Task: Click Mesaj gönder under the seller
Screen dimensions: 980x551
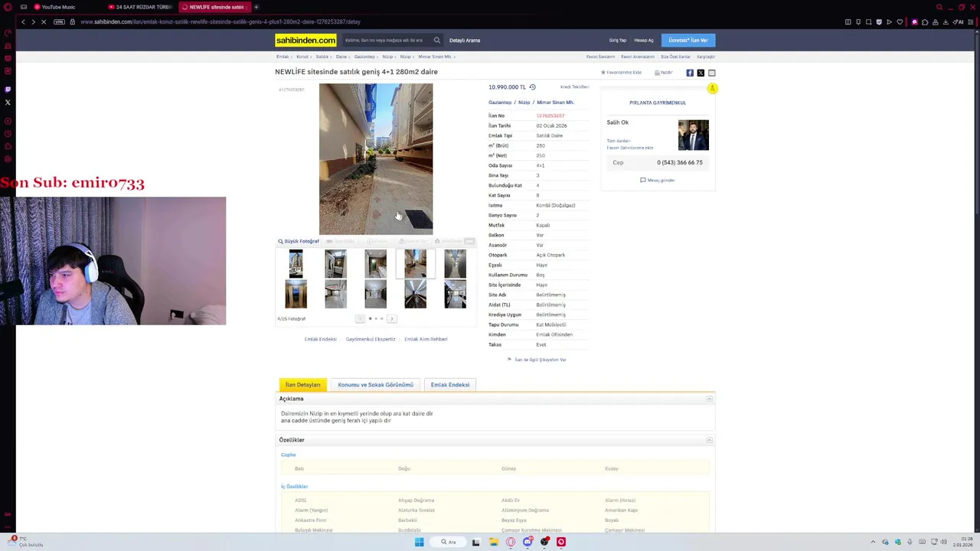Action: [x=658, y=180]
